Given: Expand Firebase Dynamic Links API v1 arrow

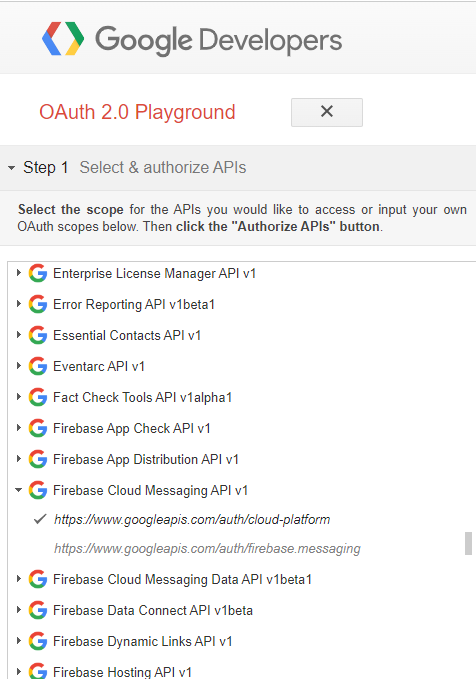Looking at the screenshot, I should tap(19, 641).
